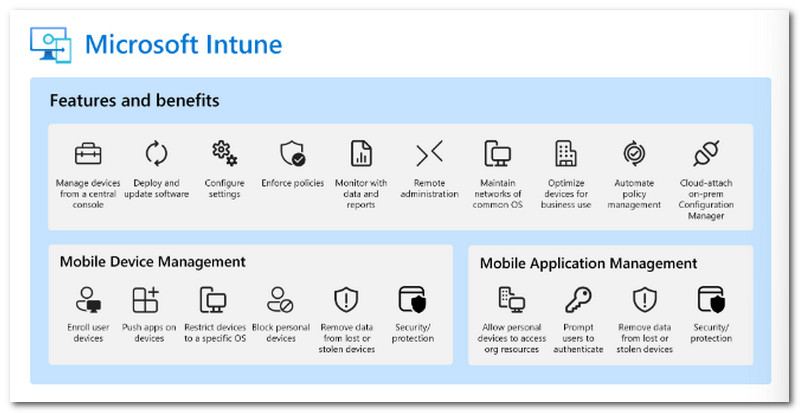Select the Prompt users to authenticate key icon
Screen dimensions: 800x413
pyautogui.click(x=578, y=300)
